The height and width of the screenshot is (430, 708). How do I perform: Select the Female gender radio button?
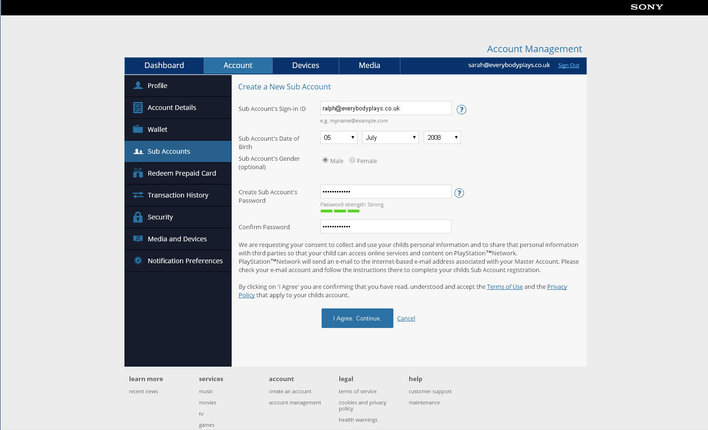pyautogui.click(x=352, y=160)
